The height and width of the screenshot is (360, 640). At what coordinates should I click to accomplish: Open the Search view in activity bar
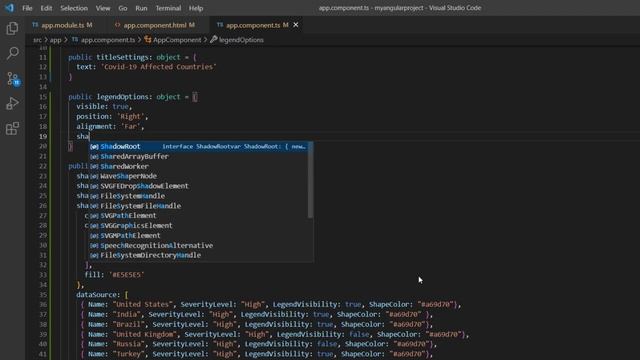pos(12,53)
